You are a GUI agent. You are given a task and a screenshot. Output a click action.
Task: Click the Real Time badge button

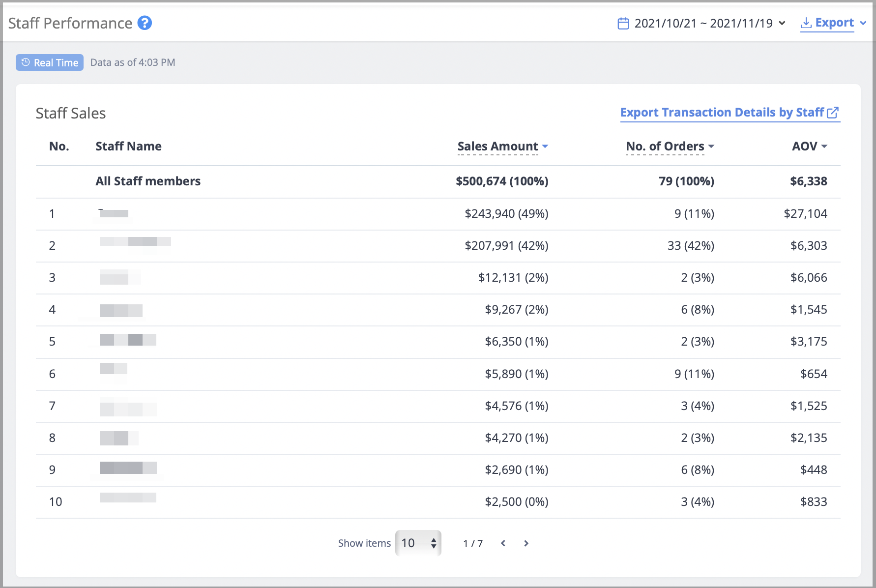(x=50, y=62)
